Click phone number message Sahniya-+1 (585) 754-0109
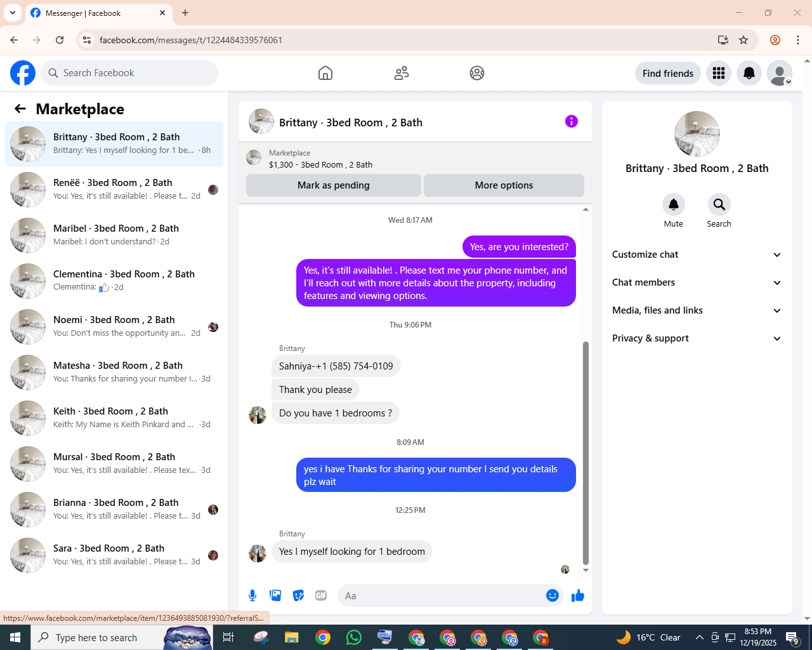Viewport: 812px width, 650px height. 336,366
